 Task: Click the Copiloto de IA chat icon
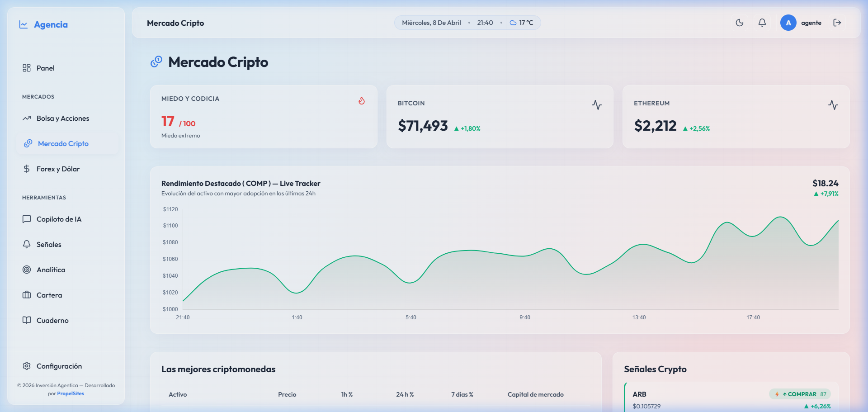click(x=27, y=219)
